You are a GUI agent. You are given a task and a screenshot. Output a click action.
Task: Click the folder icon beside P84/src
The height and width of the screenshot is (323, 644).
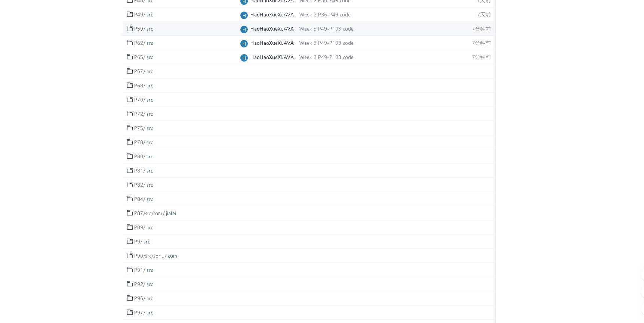pos(130,199)
